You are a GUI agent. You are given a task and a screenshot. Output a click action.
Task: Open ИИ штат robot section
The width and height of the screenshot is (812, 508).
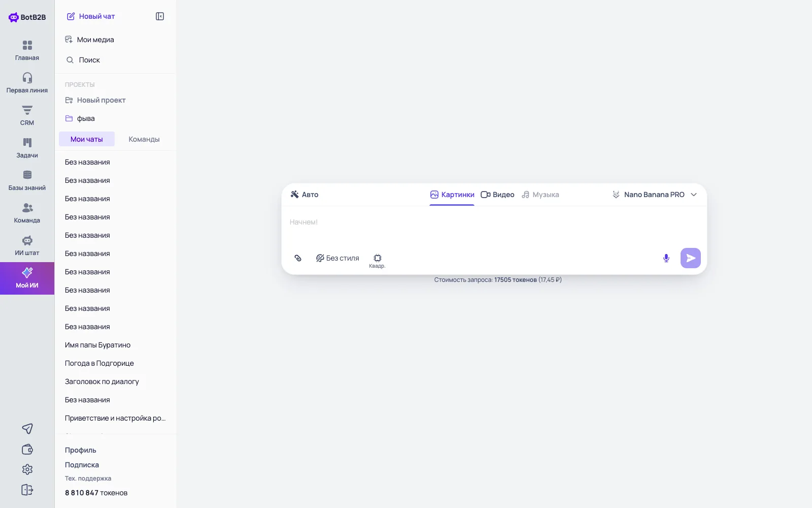click(27, 245)
